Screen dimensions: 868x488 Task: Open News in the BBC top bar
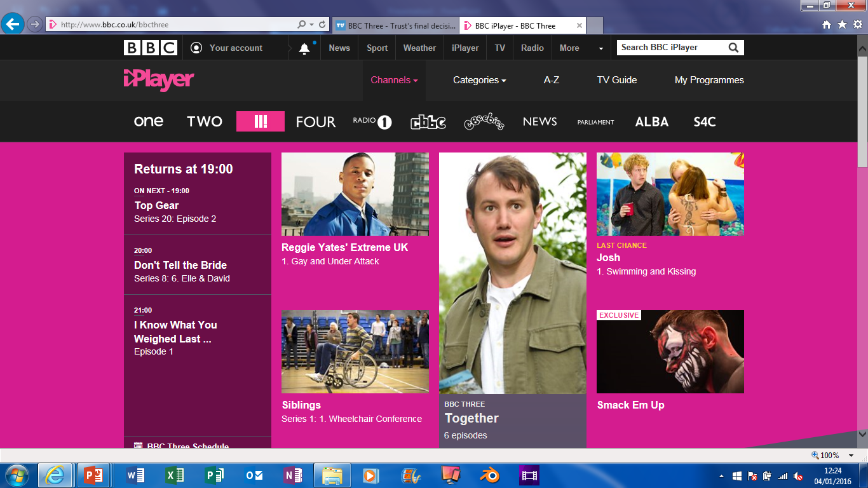339,48
